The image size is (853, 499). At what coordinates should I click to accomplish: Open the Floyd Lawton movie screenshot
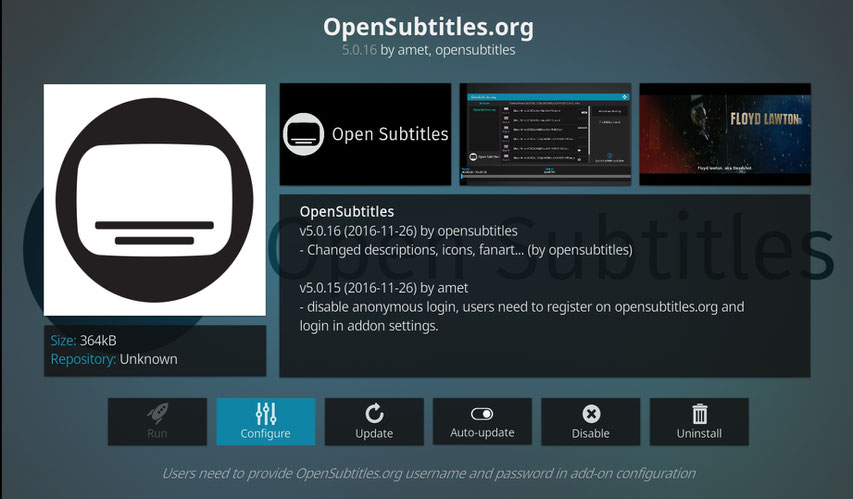pyautogui.click(x=725, y=134)
